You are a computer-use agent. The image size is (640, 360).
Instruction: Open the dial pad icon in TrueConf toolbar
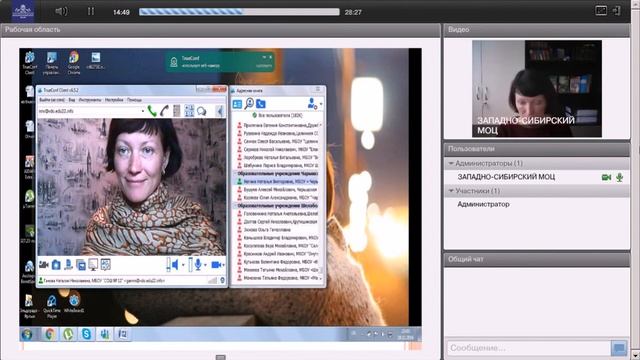pyautogui.click(x=177, y=111)
